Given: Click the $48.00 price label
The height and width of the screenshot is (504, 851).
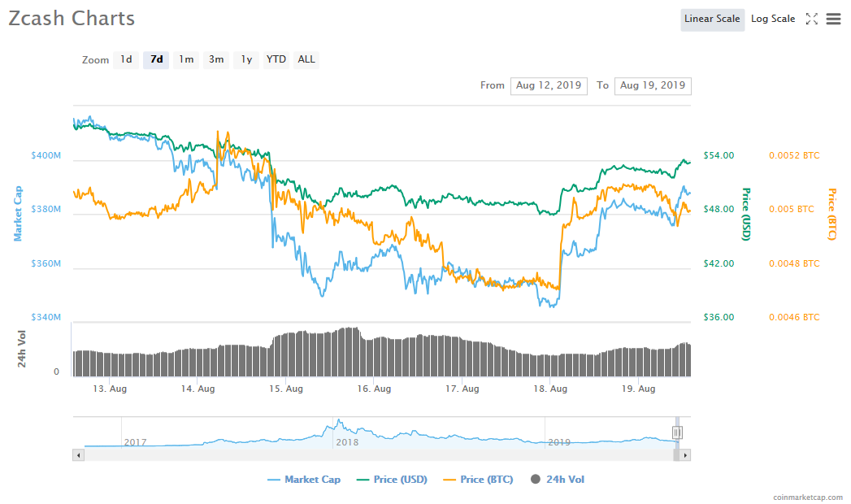Looking at the screenshot, I should coord(719,210).
